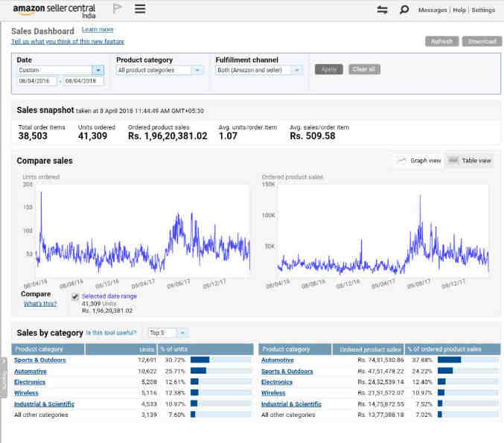Click the feedback tab on left edge

(x=3, y=377)
